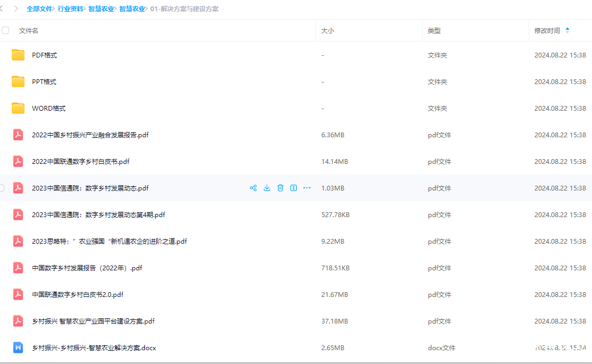This screenshot has height=364, width=592.
Task: Sort by 文件名 column header
Action: [29, 30]
